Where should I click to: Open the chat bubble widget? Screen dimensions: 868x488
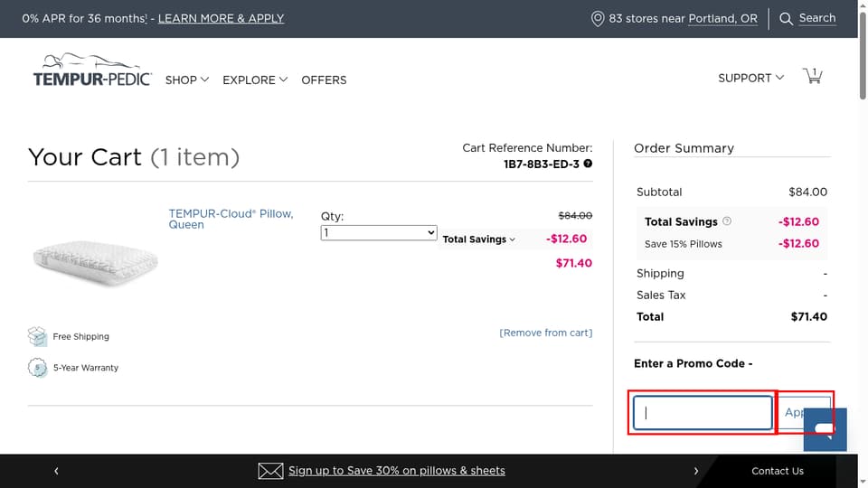click(x=825, y=429)
